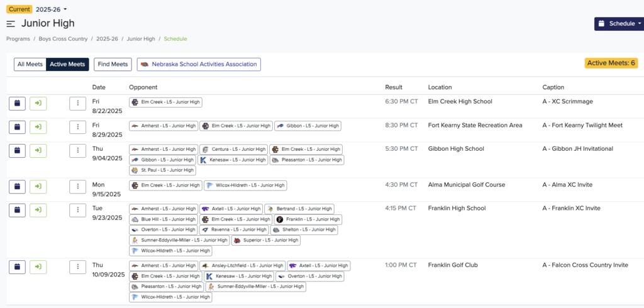Click green enter icon for Gibbon JH Invitational

(38, 151)
